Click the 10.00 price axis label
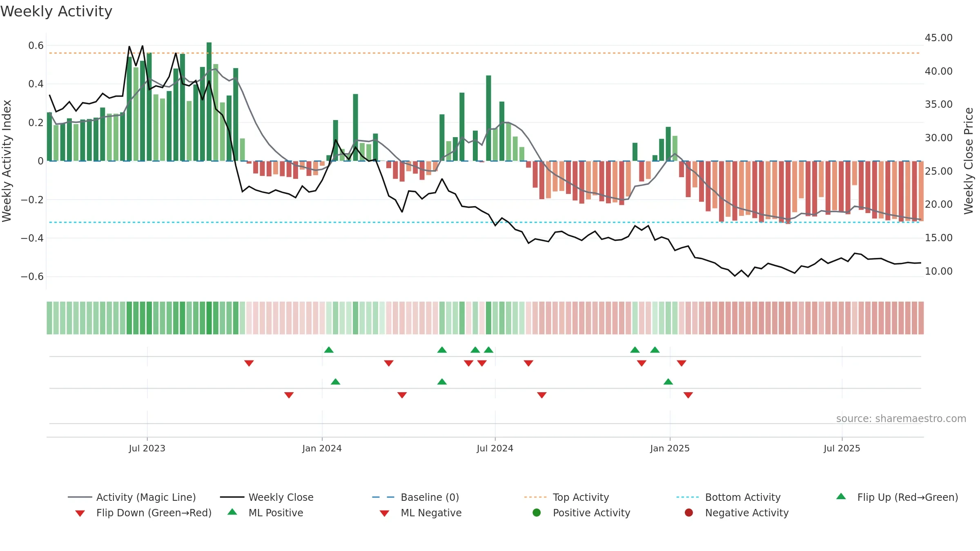Viewport: 980px width, 551px height. [938, 271]
